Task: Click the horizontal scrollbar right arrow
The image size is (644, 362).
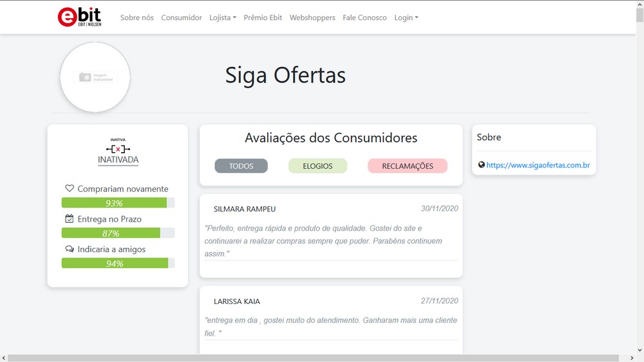Action: pos(632,358)
